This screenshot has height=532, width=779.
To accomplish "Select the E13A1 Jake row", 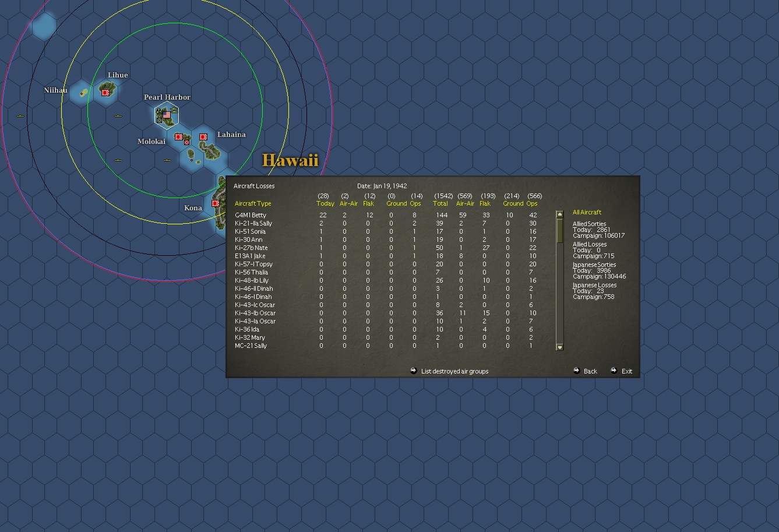I will click(386, 256).
